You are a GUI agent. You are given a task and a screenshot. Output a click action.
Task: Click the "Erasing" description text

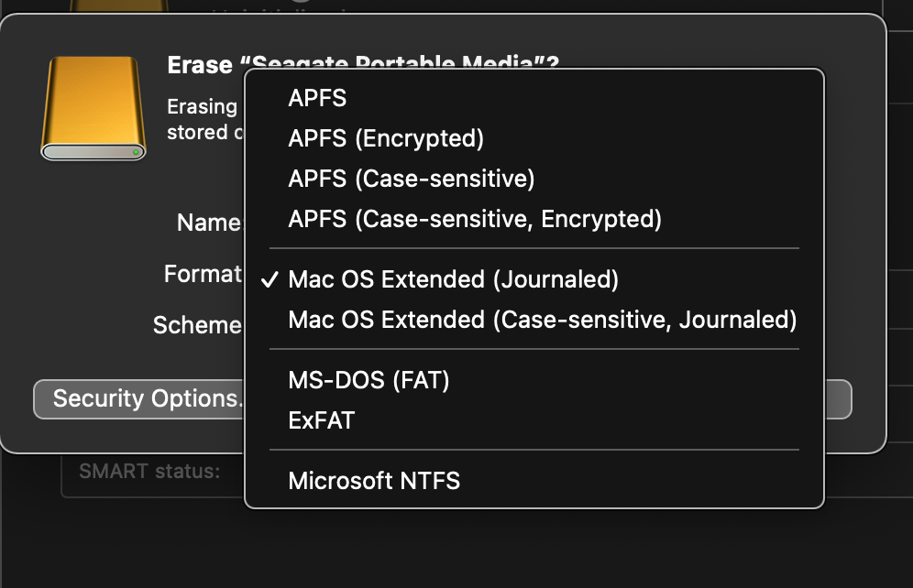[202, 107]
